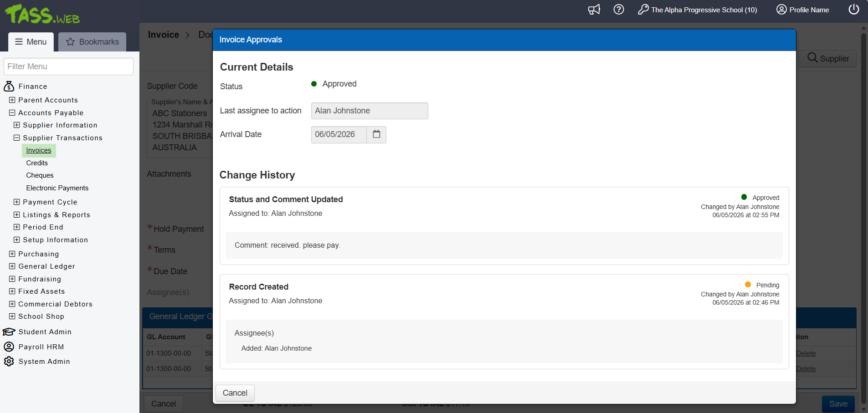The width and height of the screenshot is (868, 413).
Task: Click the 'Added: Alan Johnstone' text
Action: click(277, 348)
